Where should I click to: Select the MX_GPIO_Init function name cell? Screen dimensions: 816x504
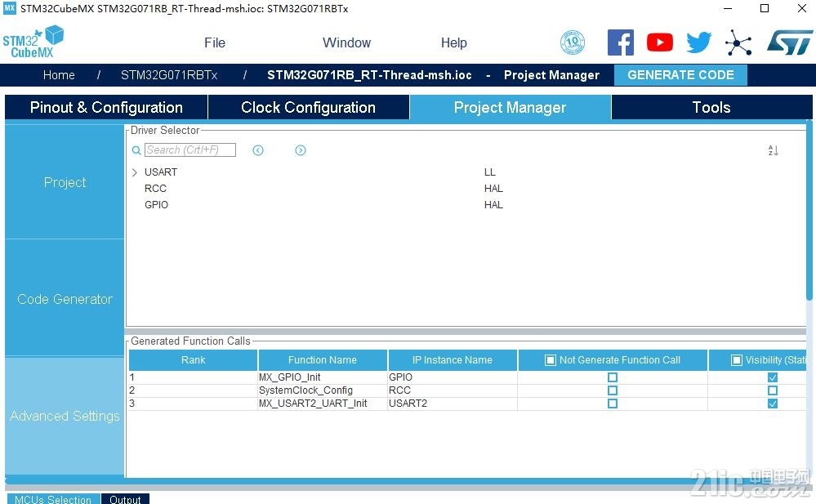click(323, 377)
